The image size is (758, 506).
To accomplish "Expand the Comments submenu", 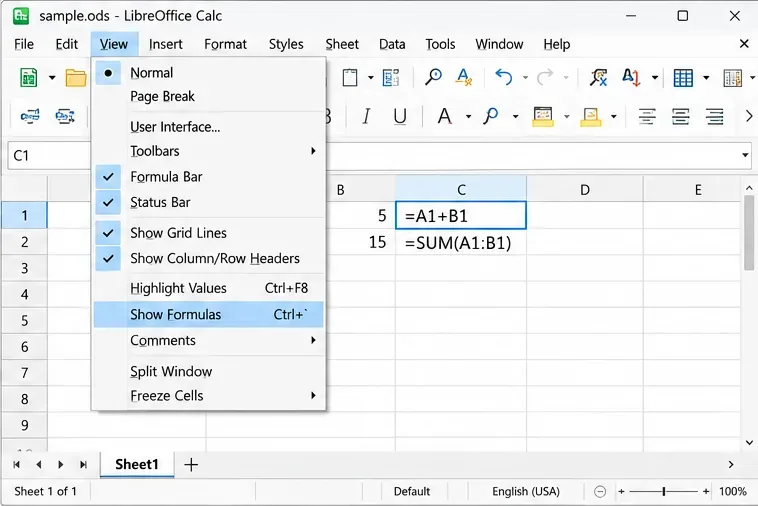I will pos(208,340).
